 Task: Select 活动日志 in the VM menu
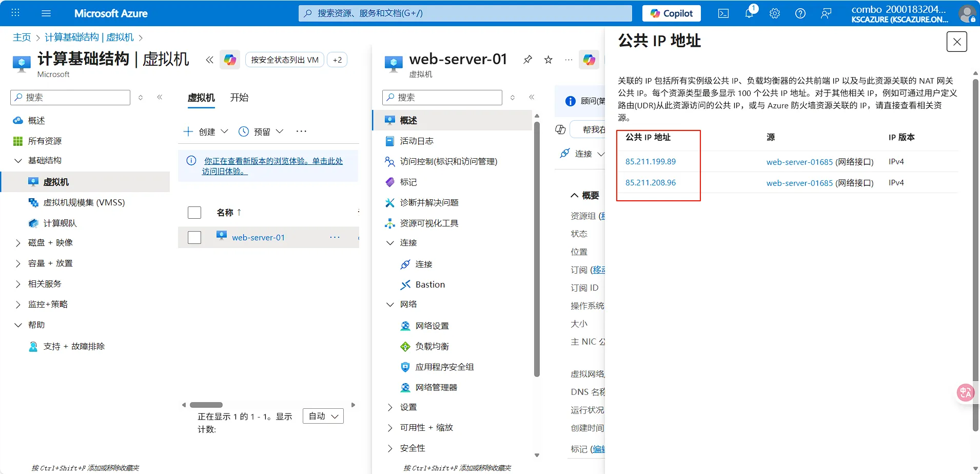416,141
